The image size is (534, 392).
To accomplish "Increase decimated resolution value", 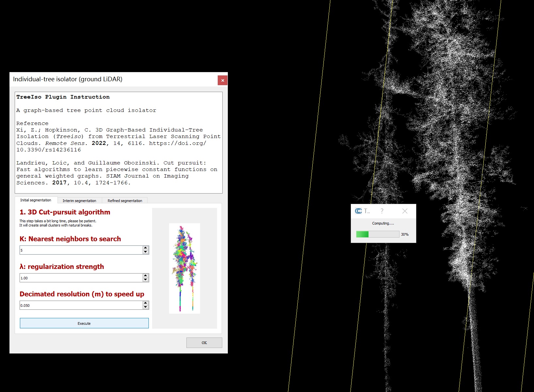I will (146, 303).
